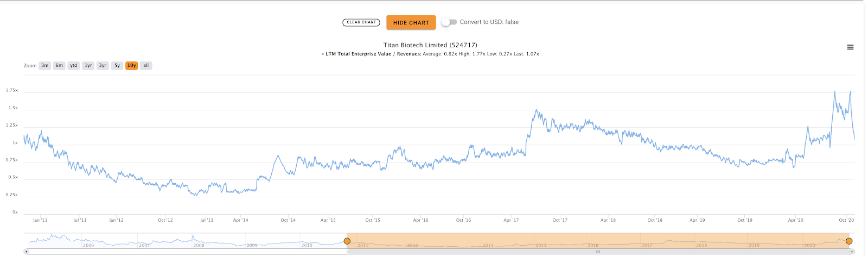
Task: Select the highlighted 10y zoom button
Action: coord(131,66)
